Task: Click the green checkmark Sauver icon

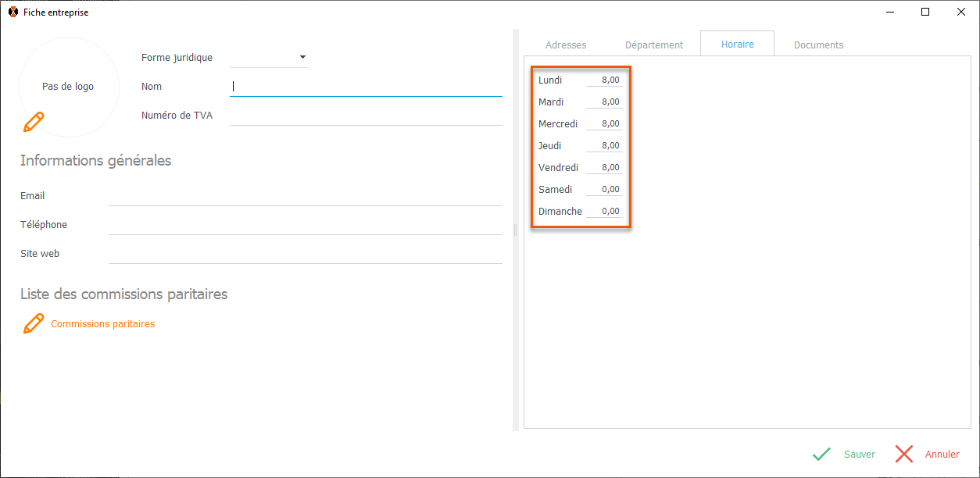Action: click(x=821, y=454)
